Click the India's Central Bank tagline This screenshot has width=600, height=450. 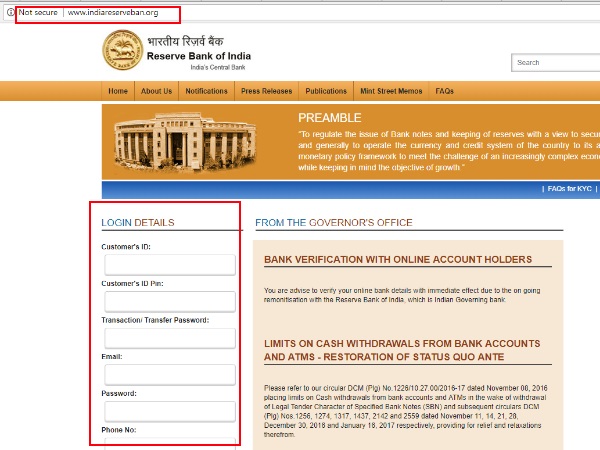click(x=218, y=67)
